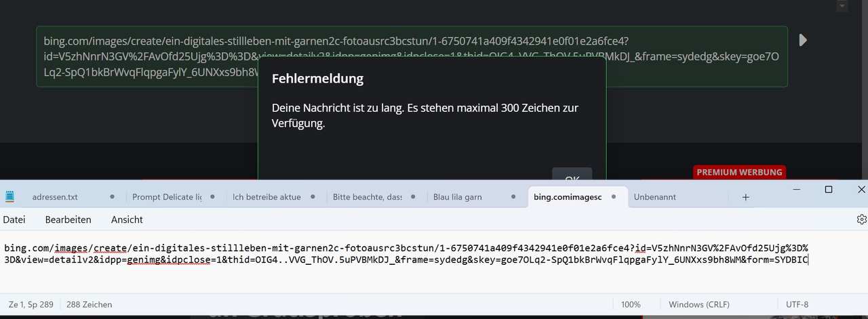Open the Datei menu

(x=14, y=219)
